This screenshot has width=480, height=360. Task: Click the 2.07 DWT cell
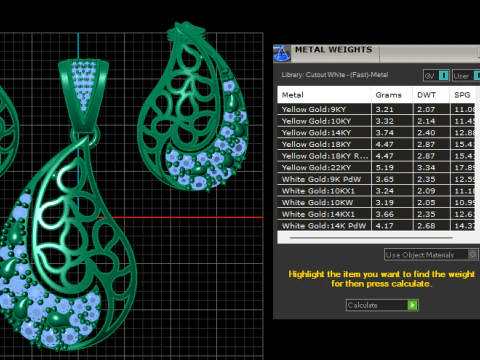tap(431, 109)
